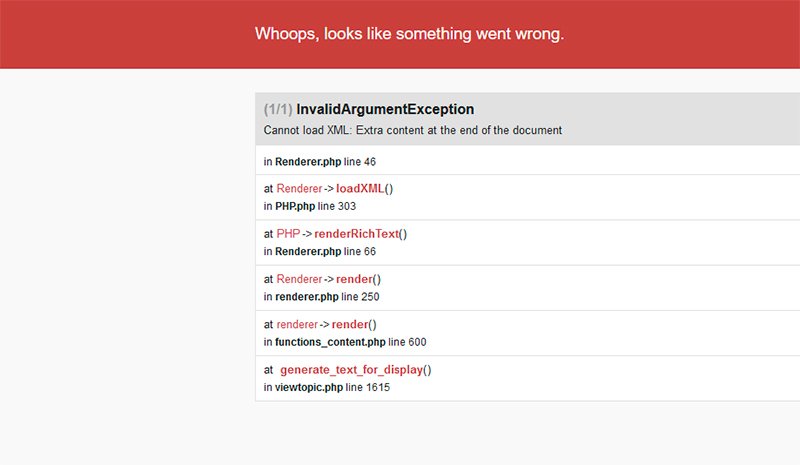Open the lowercase renderer class link
Viewport: 800px width, 465px height.
tap(297, 324)
